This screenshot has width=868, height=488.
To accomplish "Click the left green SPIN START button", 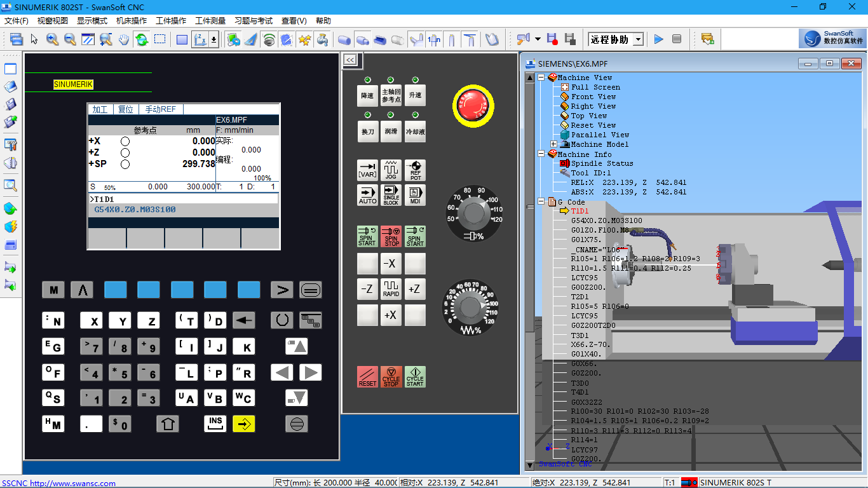I will tap(367, 236).
